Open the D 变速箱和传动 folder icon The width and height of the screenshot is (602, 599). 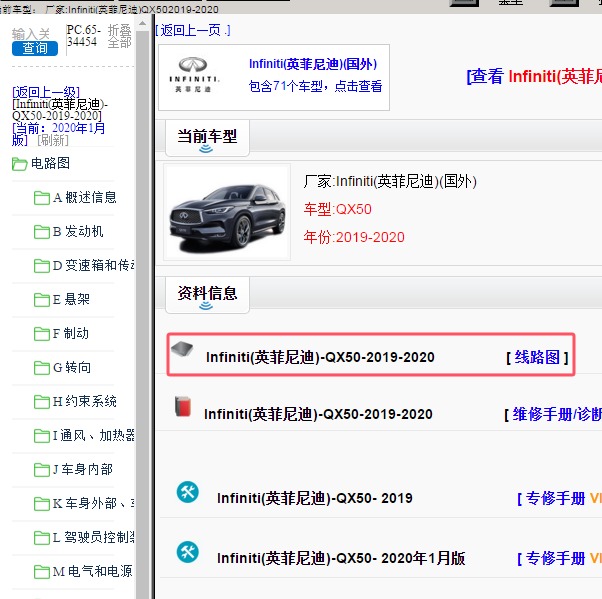pyautogui.click(x=41, y=266)
